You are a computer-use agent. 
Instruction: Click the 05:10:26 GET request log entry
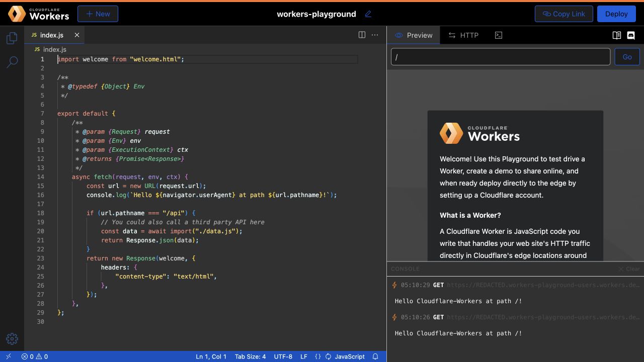(515, 317)
